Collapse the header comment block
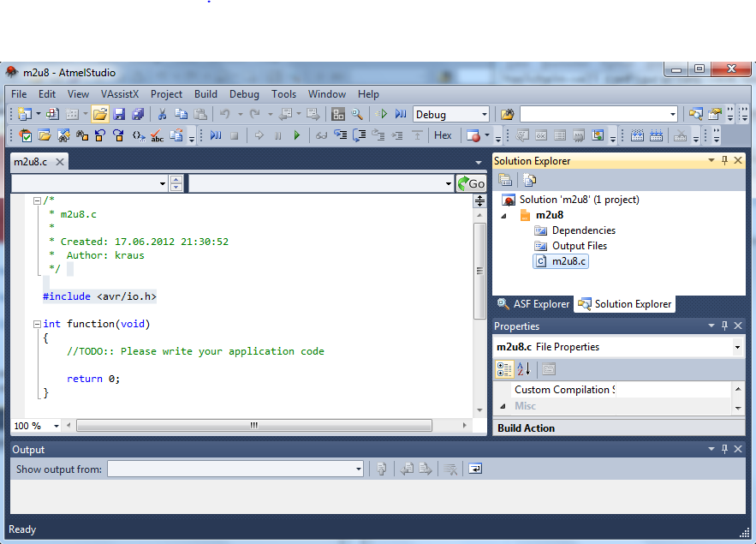 coord(37,200)
